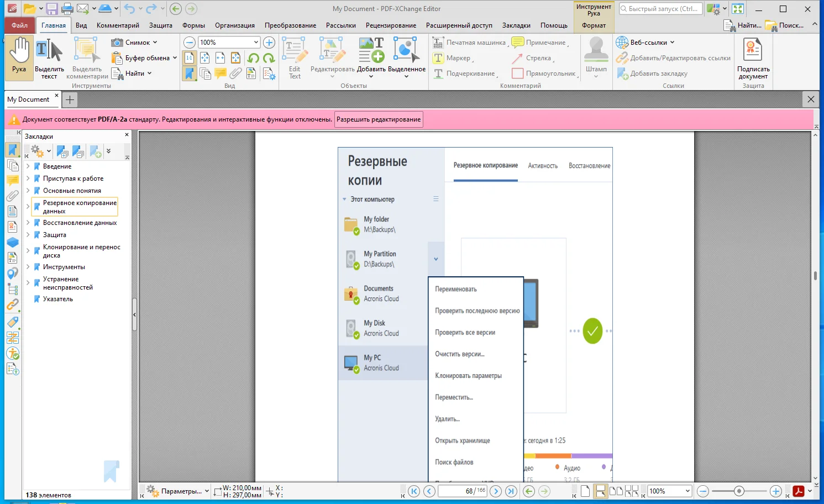Open the Комментарий ribbon tab
Screen dimensions: 824x504
[x=118, y=25]
